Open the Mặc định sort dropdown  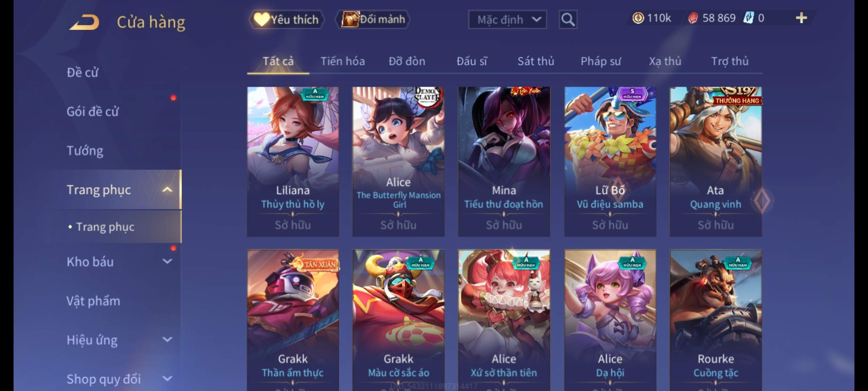(507, 20)
